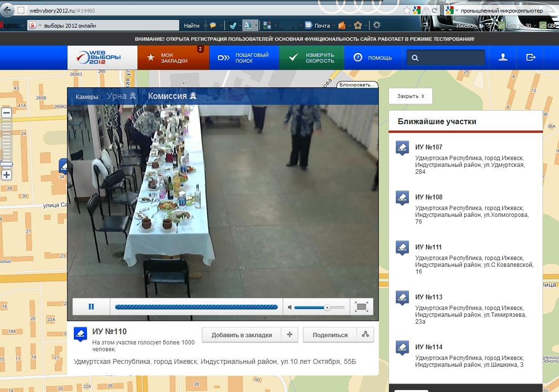Pause the polling station video stream
Viewport: 559px width, 392px height.
coord(91,307)
